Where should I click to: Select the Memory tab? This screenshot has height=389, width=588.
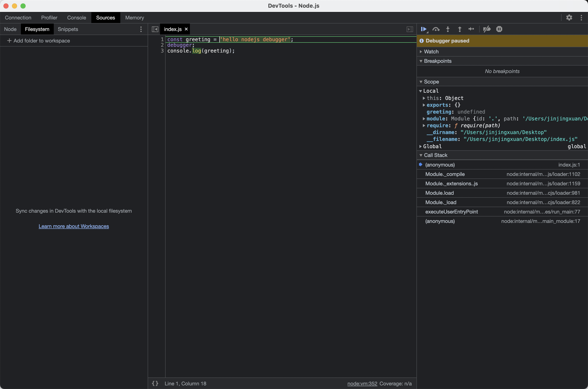tap(134, 17)
